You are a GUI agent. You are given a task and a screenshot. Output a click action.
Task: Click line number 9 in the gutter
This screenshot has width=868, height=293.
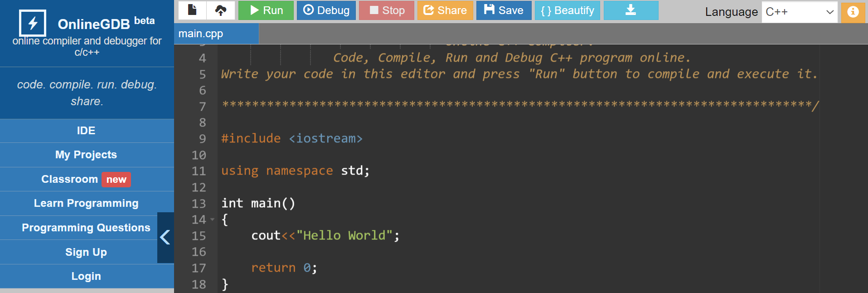(202, 139)
